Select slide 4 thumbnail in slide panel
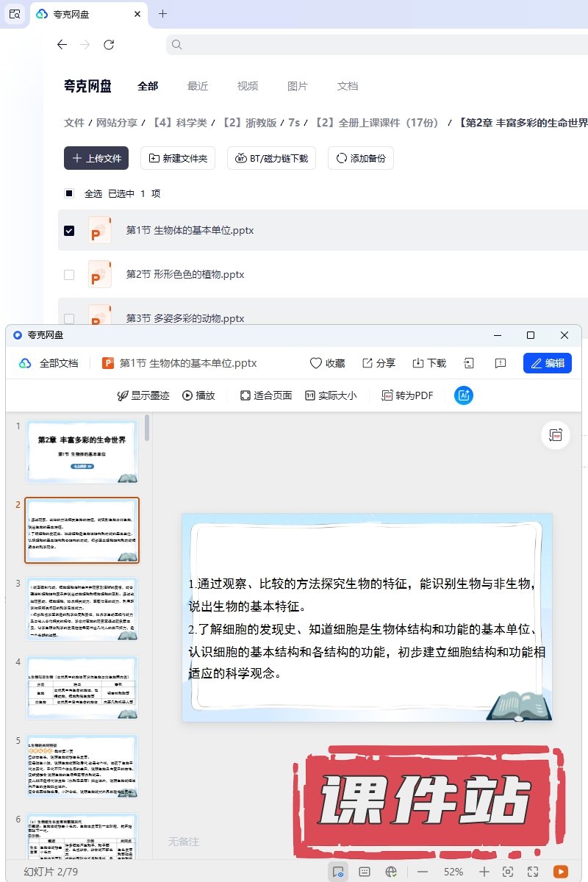 [82, 687]
